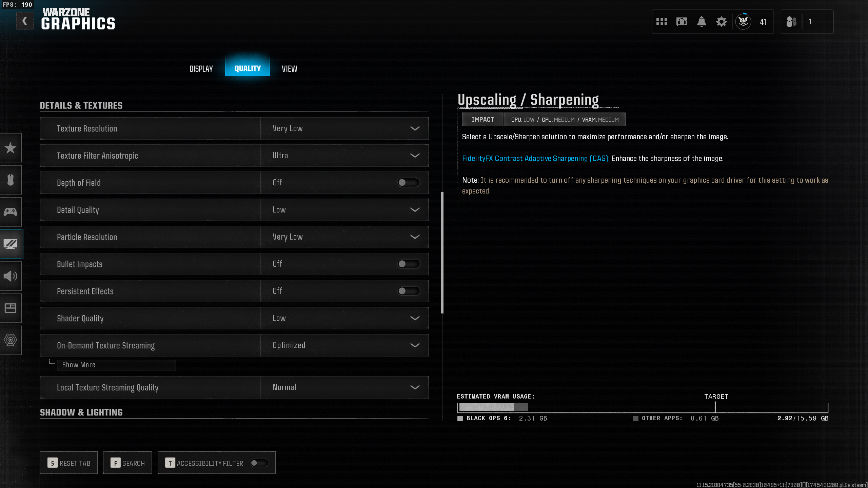Viewport: 868px width, 488px height.
Task: Enable Bullet Impacts toggle
Action: 408,264
